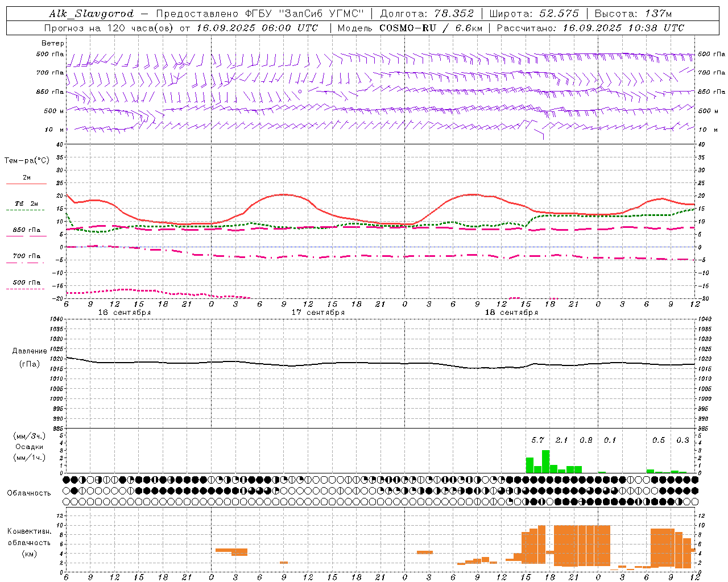Screen dimensions: 728x582
Task: Click the Td 2м legend label
Action: 27,203
